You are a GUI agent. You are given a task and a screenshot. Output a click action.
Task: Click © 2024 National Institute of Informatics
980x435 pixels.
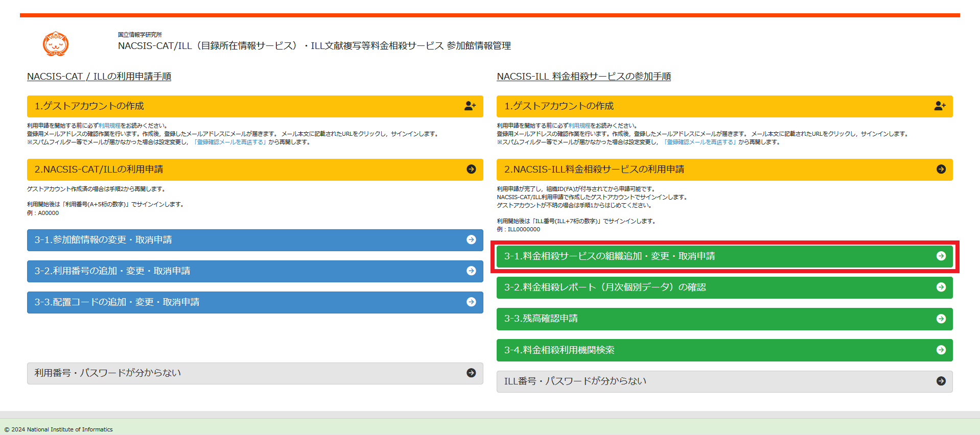pyautogui.click(x=58, y=429)
